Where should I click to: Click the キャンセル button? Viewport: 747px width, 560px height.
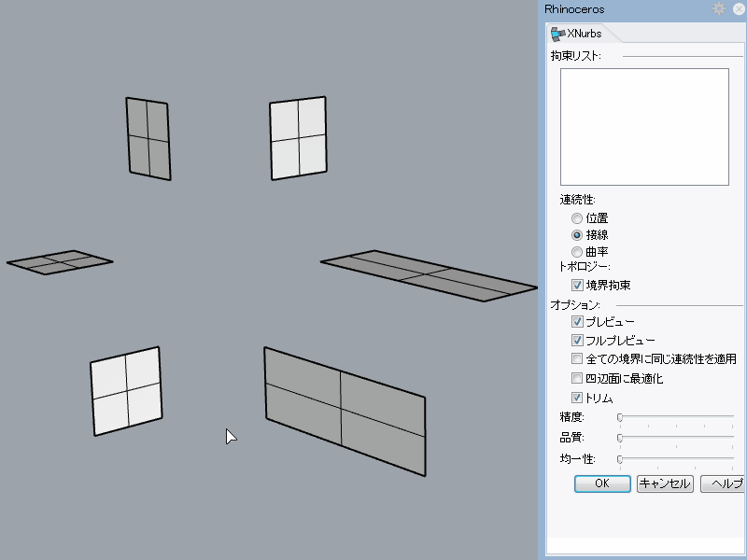tap(665, 483)
